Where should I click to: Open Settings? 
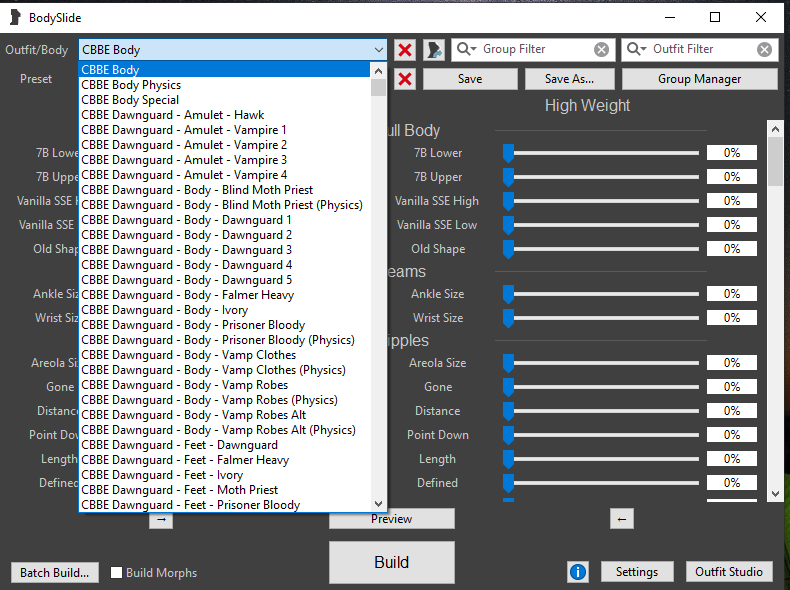click(637, 572)
